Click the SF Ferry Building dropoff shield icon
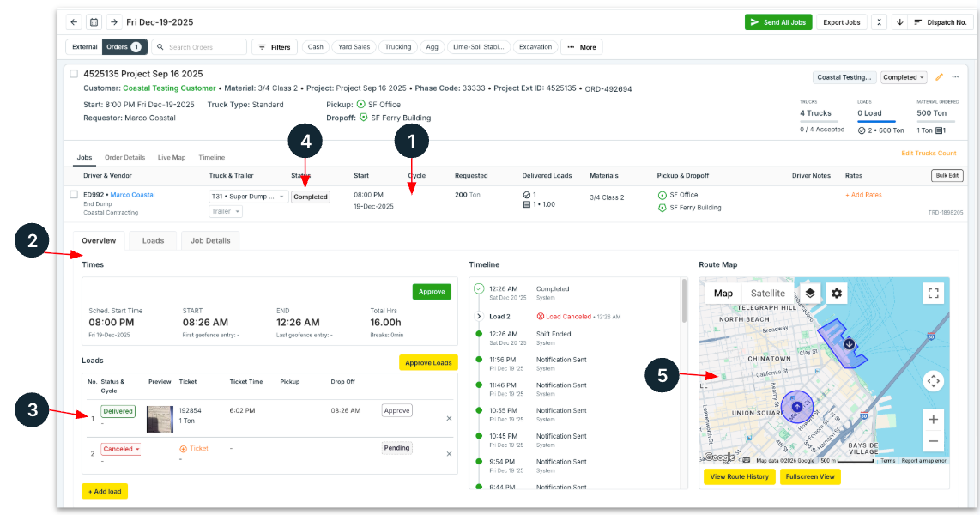This screenshot has height=515, width=980. pos(363,118)
